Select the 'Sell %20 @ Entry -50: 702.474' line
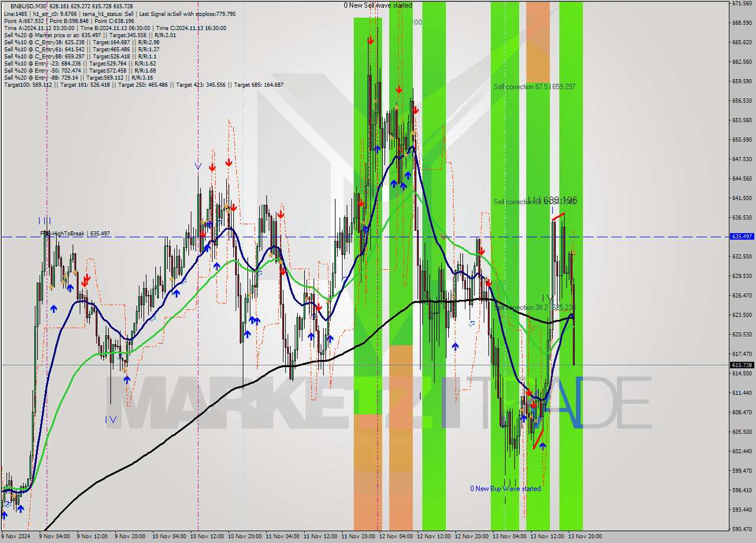 click(x=80, y=70)
